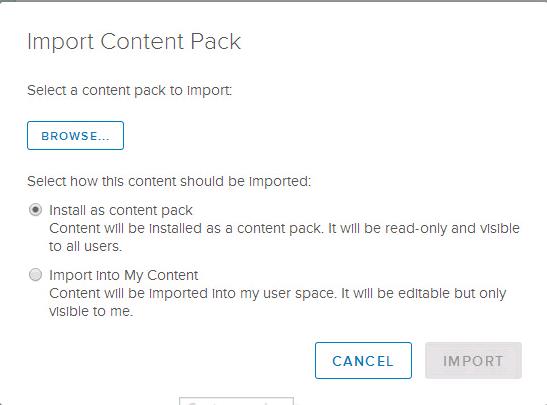Click the 'editable but only' description text
The image size is (547, 405).
pos(452,293)
